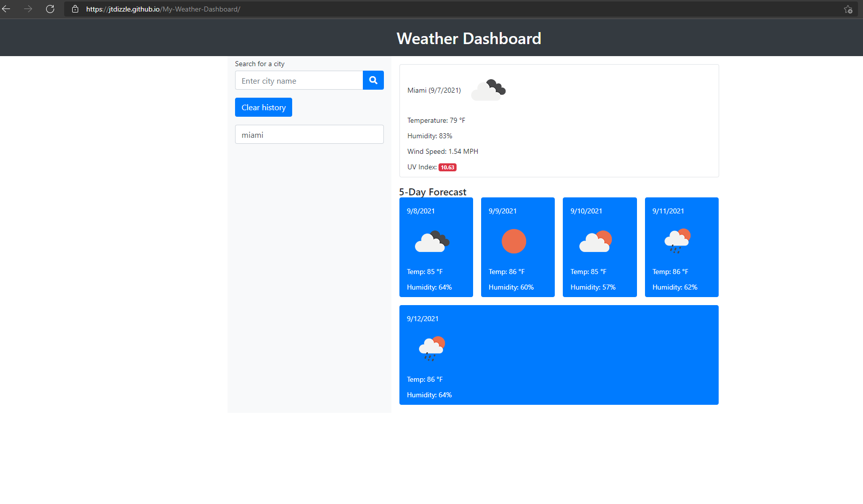Viewport: 863px width, 504px height.
Task: Go back with the browser back arrow
Action: pyautogui.click(x=7, y=9)
